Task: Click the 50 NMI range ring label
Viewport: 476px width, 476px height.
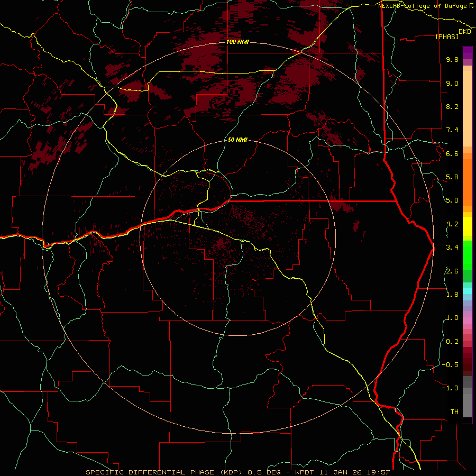Action: [x=237, y=140]
